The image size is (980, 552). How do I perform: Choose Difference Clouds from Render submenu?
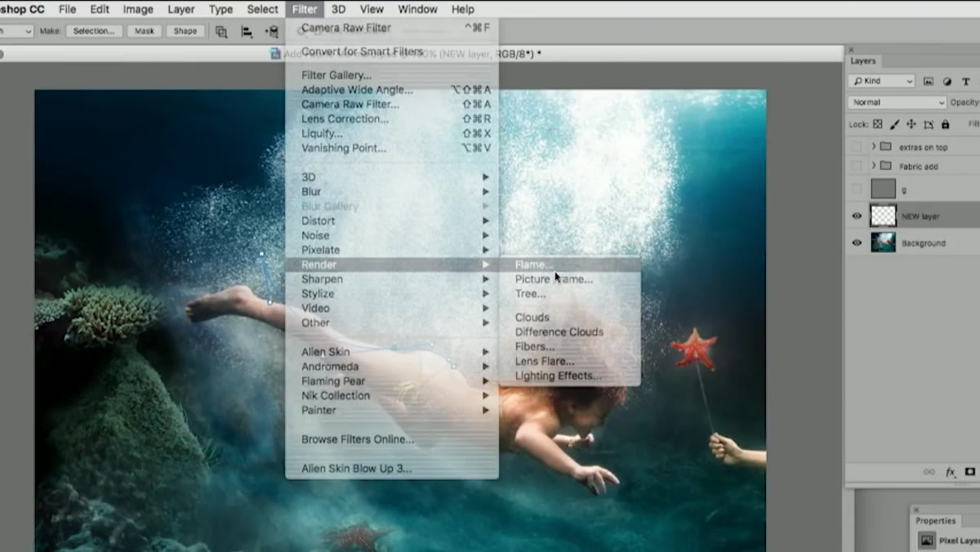[x=570, y=332]
